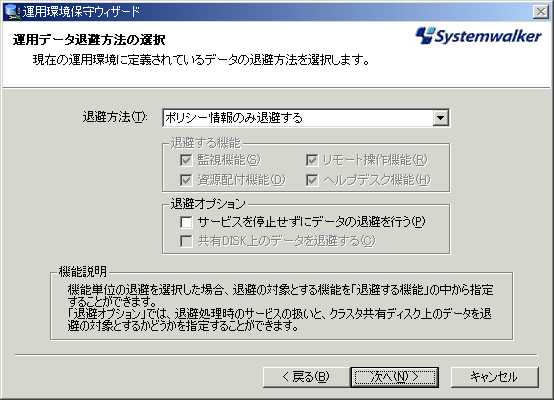Select the ポリシー情報のみ退避する combo box
The height and width of the screenshot is (400, 554).
coord(306,118)
